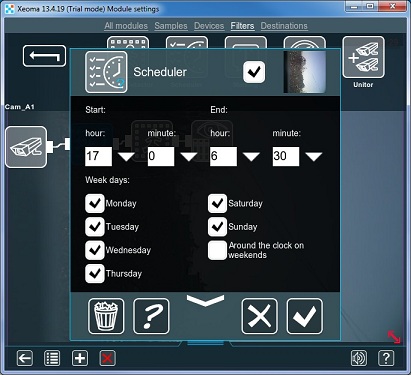Click the Start minute field showing 0
The height and width of the screenshot is (375, 411).
coord(161,156)
